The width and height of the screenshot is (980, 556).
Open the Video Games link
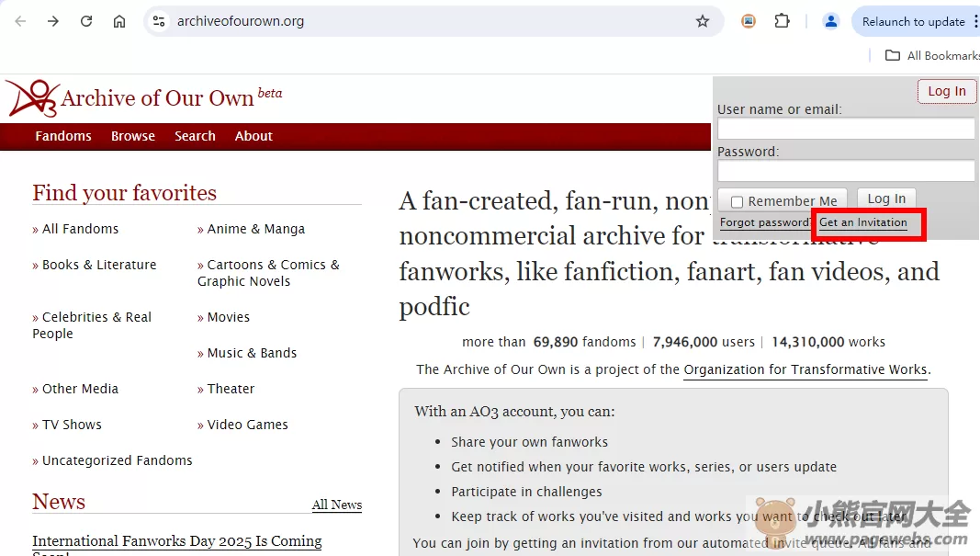(x=247, y=425)
